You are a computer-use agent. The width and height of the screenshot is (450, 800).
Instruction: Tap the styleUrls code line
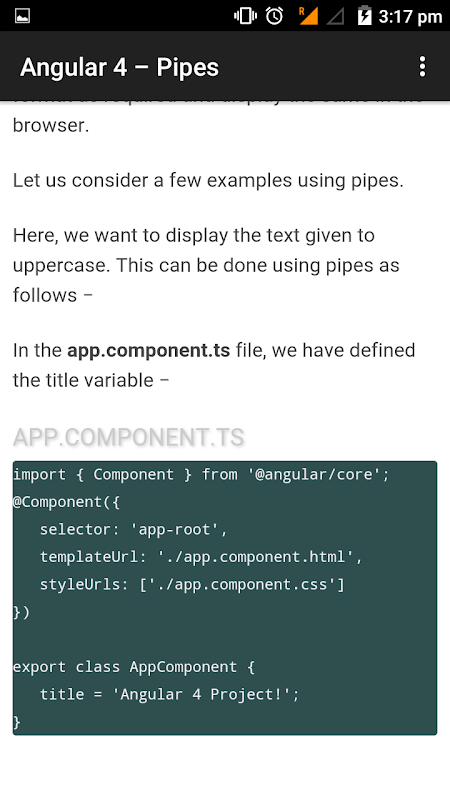[x=192, y=585]
